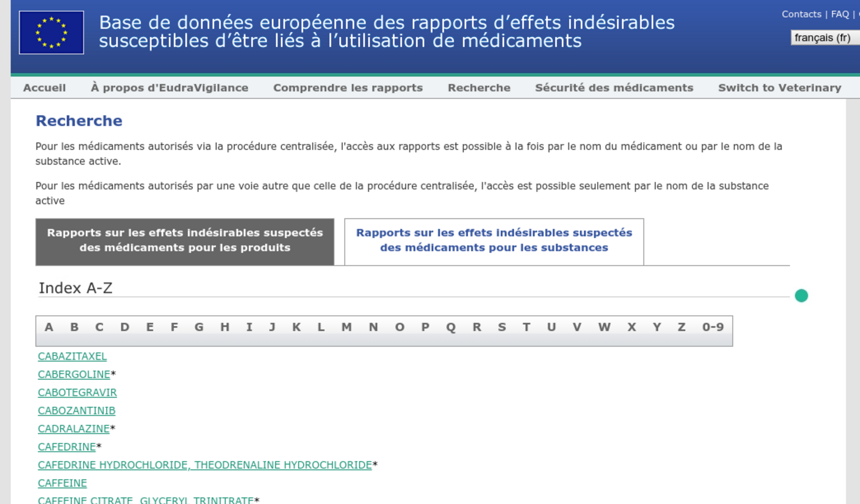
Task: Open the CAFFEINE substance link
Action: click(62, 483)
